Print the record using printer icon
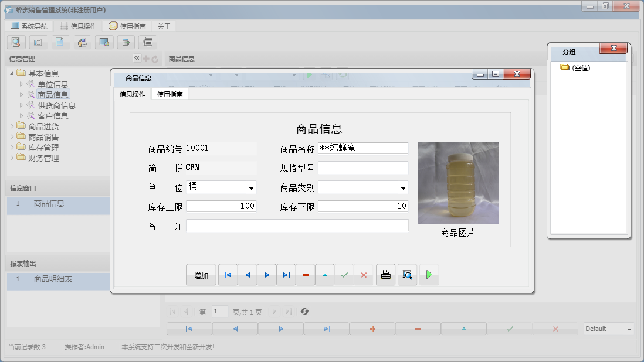644x362 pixels. (x=385, y=274)
